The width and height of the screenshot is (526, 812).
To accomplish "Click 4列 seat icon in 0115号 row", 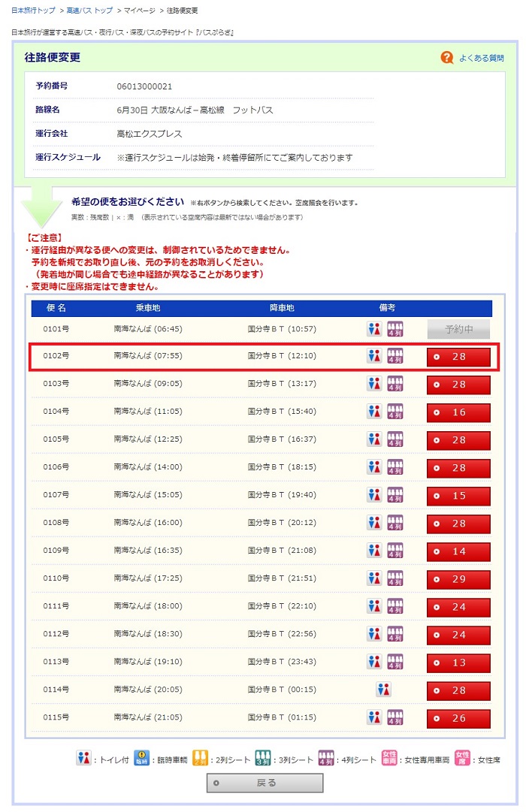I will (x=395, y=717).
